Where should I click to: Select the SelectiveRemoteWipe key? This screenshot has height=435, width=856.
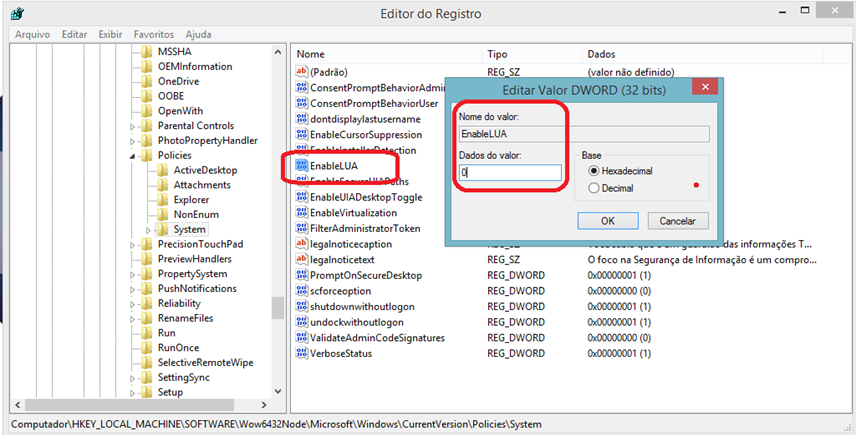point(205,362)
